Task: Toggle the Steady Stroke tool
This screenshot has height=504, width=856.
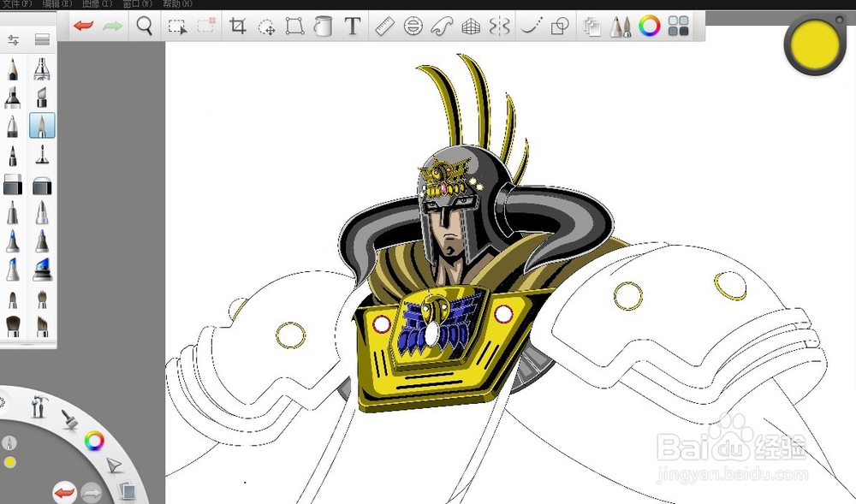Action: pyautogui.click(x=532, y=26)
